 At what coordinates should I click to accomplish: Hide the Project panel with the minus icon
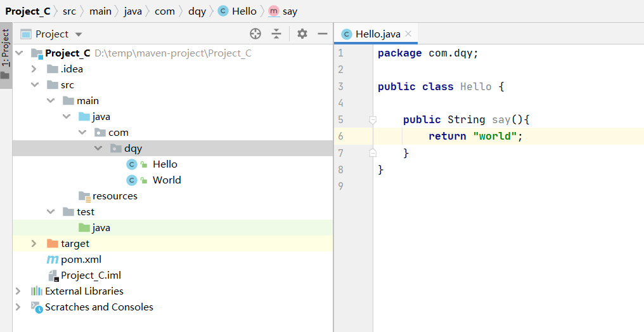(323, 34)
